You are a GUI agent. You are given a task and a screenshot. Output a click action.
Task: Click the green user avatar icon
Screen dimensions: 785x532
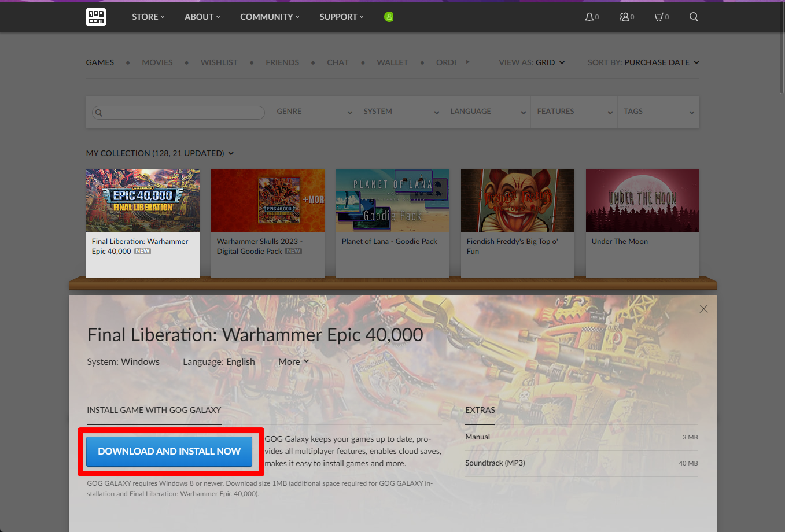click(x=389, y=17)
